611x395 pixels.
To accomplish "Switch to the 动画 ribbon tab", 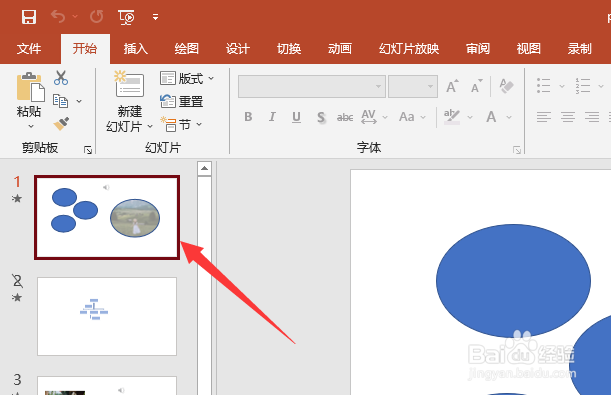I will (340, 49).
